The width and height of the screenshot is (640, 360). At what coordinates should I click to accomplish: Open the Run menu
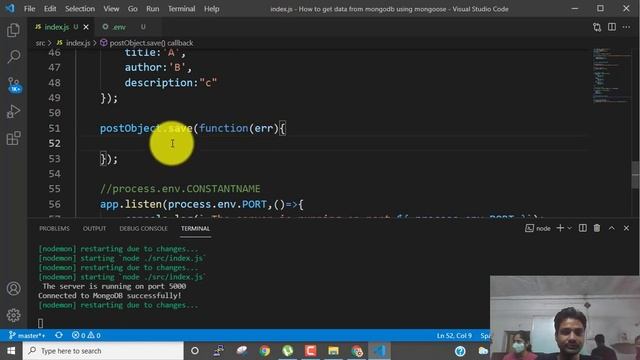click(x=153, y=9)
